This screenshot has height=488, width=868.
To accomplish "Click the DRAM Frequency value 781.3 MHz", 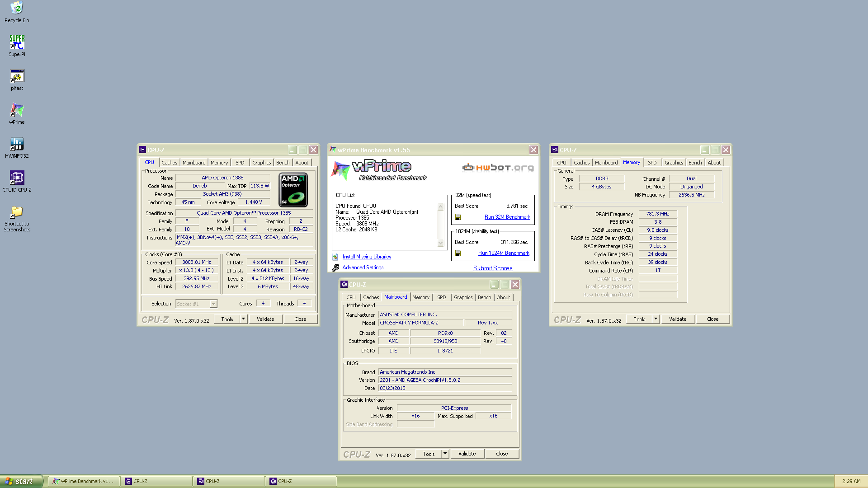I will coord(658,214).
